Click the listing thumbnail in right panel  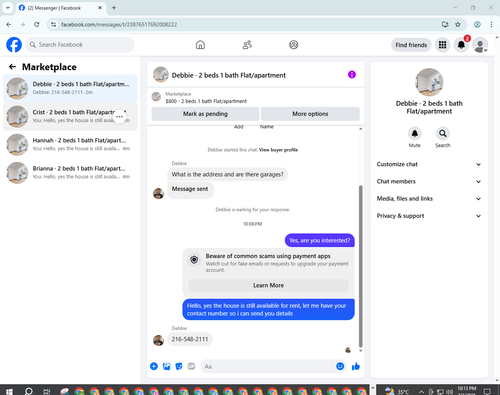click(x=429, y=82)
